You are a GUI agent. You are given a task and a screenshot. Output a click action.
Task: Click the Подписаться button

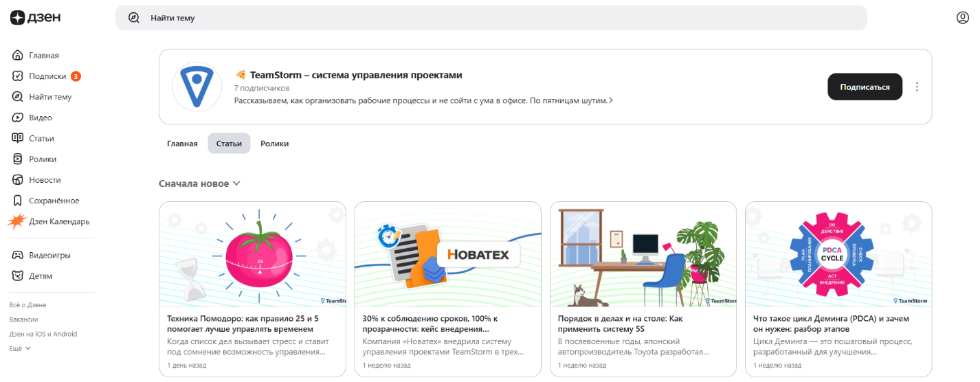point(865,87)
